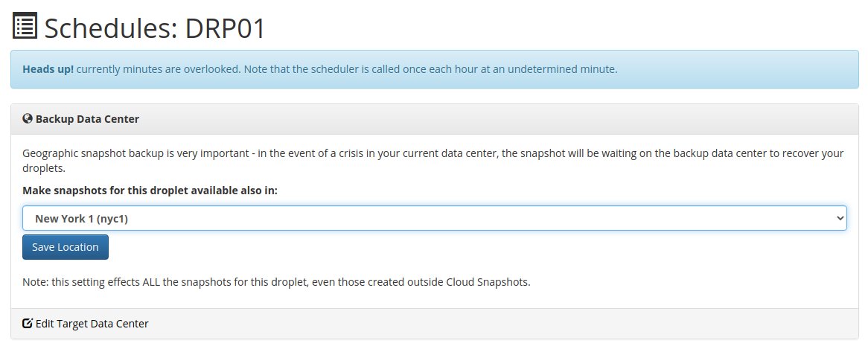Click the Edit Target Data Center link text

tap(92, 323)
